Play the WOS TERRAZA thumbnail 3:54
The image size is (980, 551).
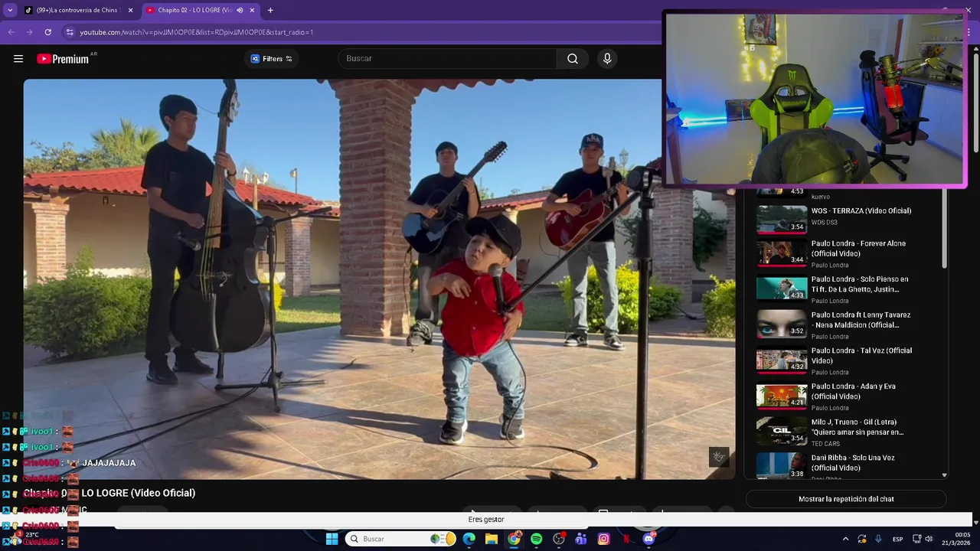(782, 220)
